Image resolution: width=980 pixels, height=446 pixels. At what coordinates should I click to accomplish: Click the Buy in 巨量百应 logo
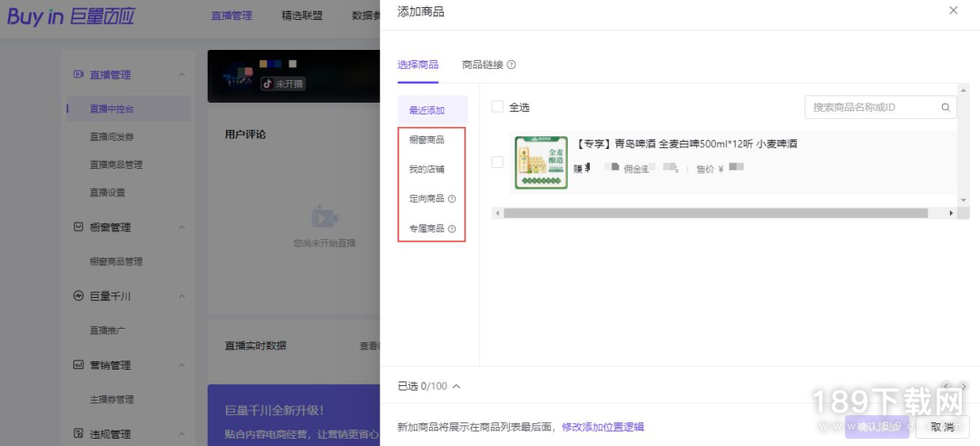click(71, 17)
